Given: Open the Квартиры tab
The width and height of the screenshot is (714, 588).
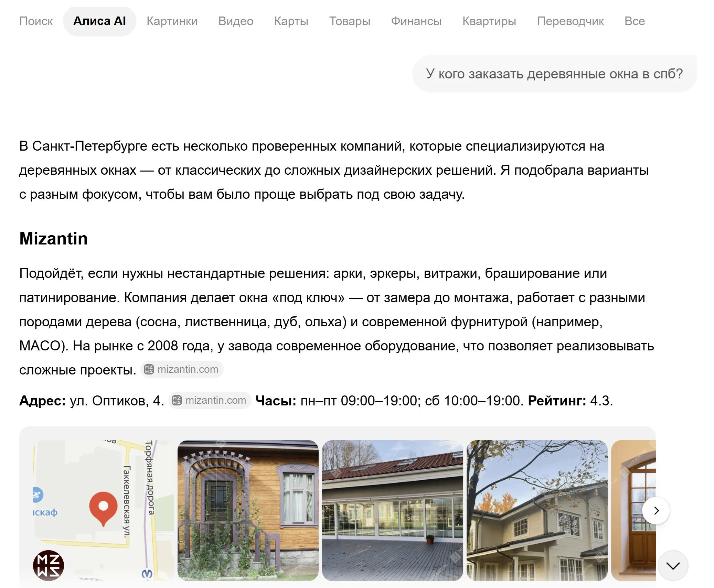Looking at the screenshot, I should 489,21.
